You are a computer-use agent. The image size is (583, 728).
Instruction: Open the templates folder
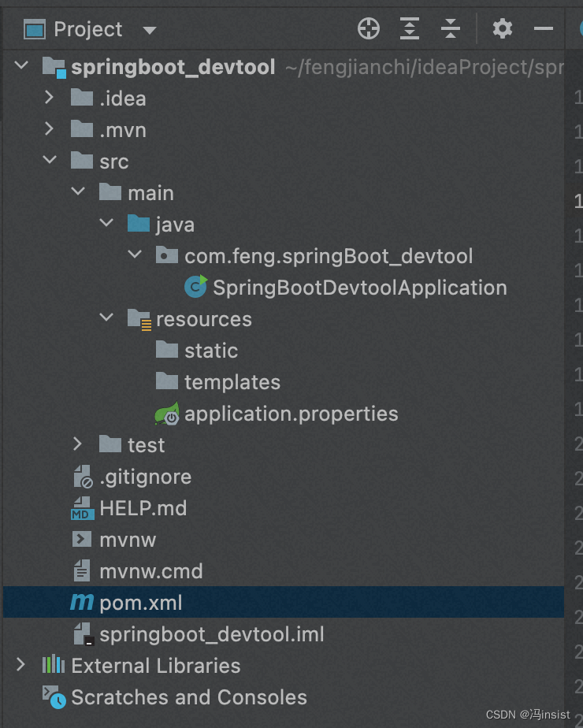point(232,381)
